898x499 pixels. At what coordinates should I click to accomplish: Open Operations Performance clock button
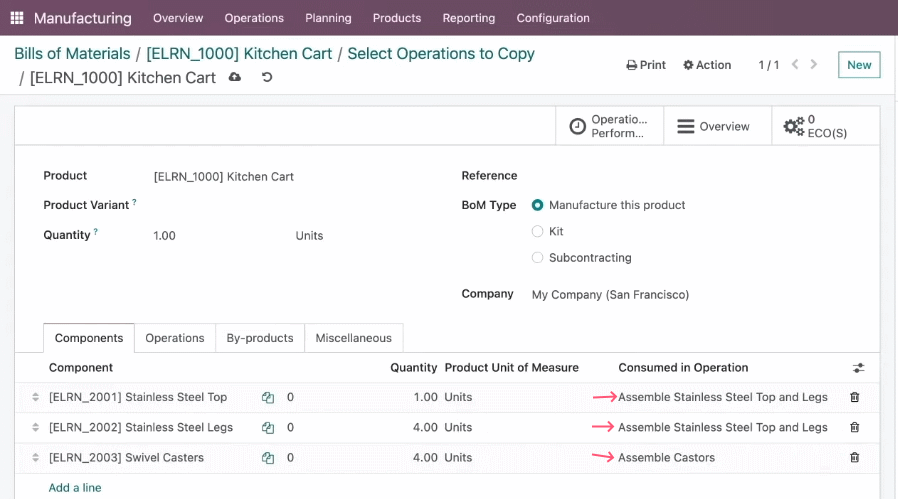tap(609, 126)
